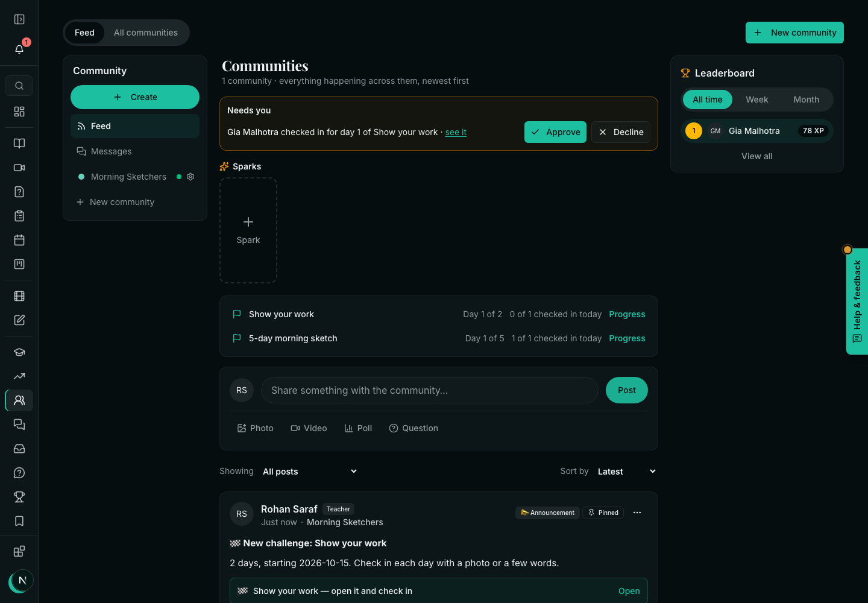Click the green Create button
The height and width of the screenshot is (603, 868).
click(135, 97)
